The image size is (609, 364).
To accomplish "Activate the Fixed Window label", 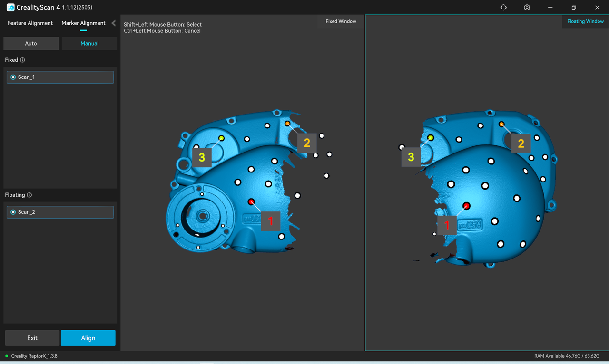I will point(341,21).
